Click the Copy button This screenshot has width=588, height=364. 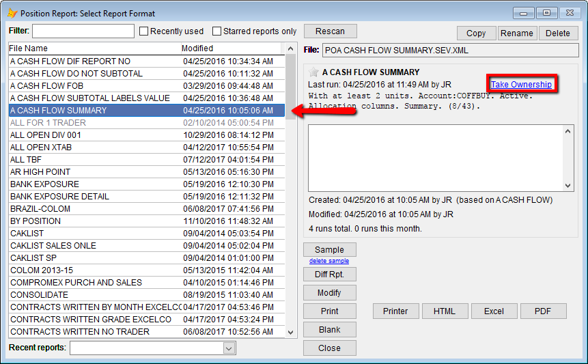476,33
